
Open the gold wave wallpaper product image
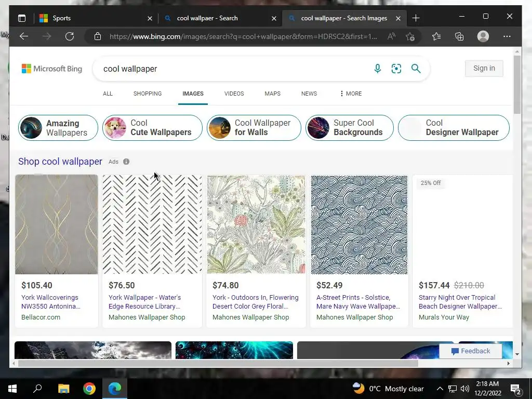click(56, 224)
